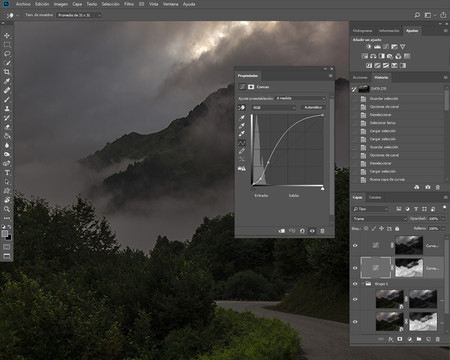Open the RGB channel dropdown
The width and height of the screenshot is (450, 360).
(x=274, y=108)
